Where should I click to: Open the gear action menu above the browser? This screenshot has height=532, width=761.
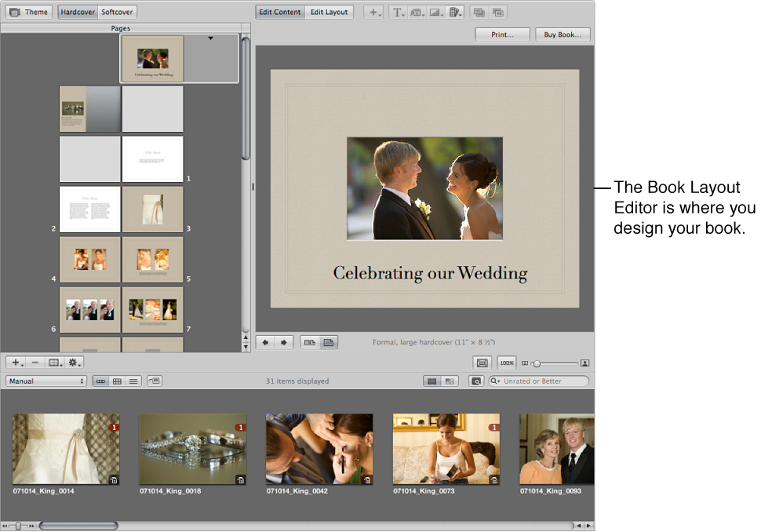72,363
